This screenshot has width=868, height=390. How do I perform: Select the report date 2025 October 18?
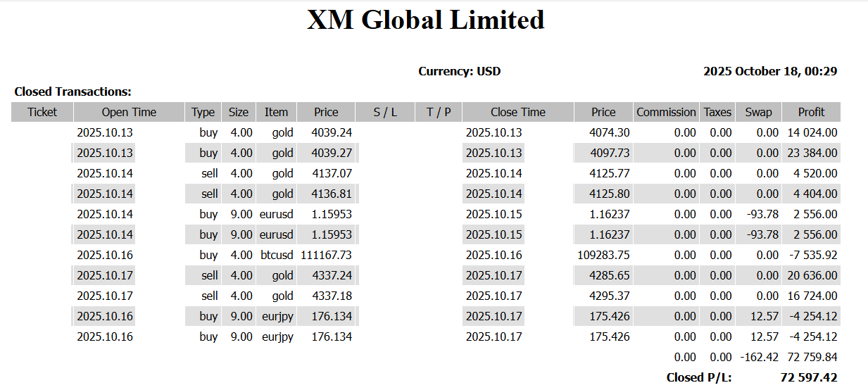pos(770,71)
